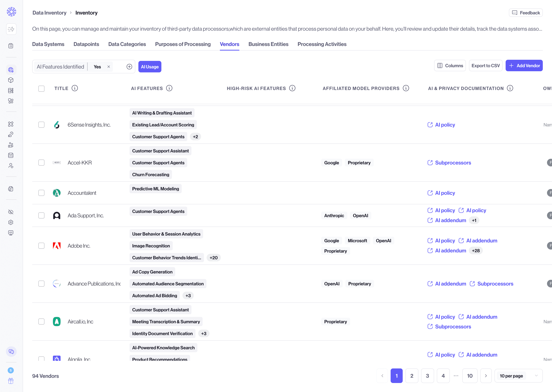Click the Anthropic provider tag for Ada Support
This screenshot has height=392, width=552.
coord(334,216)
